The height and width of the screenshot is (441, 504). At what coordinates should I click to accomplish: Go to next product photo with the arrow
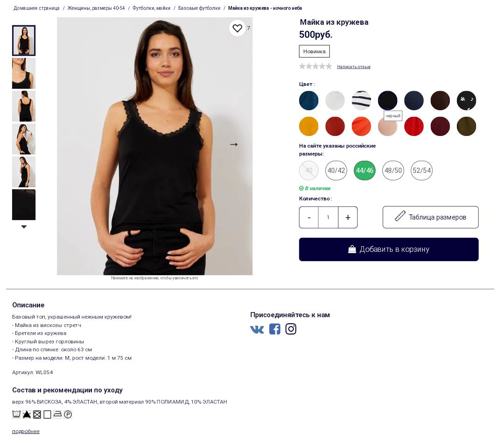click(x=234, y=144)
